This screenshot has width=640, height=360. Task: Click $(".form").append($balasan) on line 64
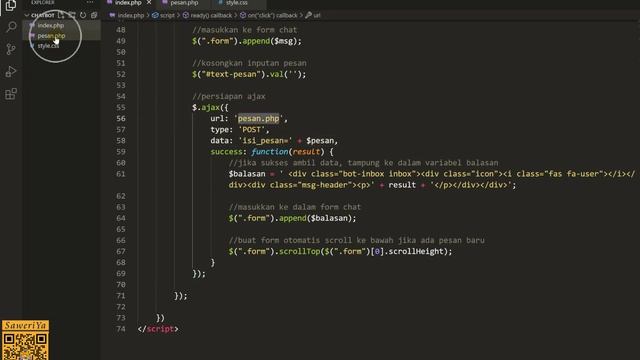[x=292, y=218]
